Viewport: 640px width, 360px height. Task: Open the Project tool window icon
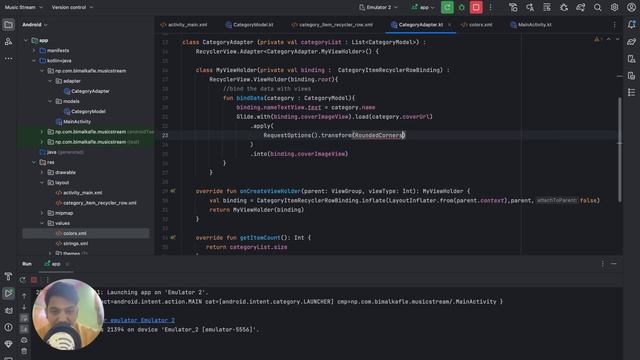(x=8, y=25)
